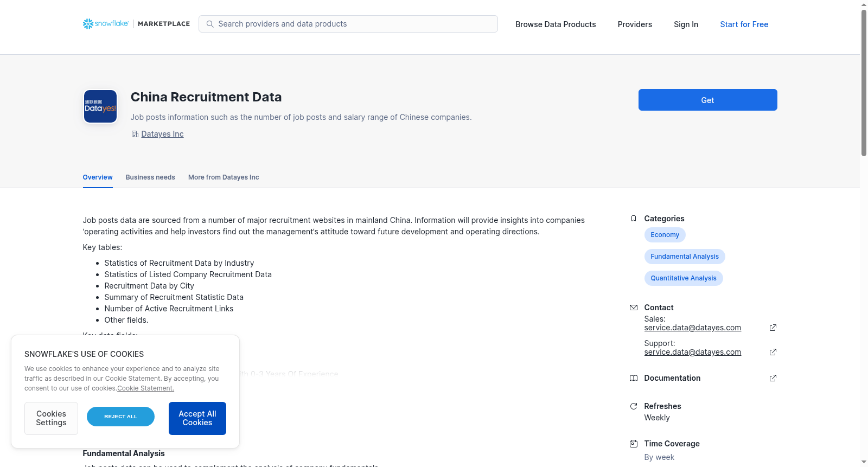Click the 'By week' time coverage value
The width and height of the screenshot is (868, 467).
point(659,457)
